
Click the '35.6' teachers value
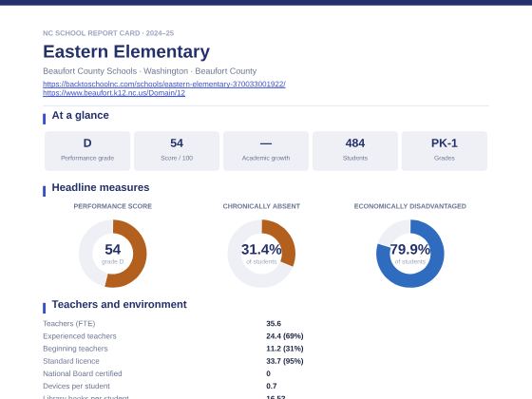274,324
